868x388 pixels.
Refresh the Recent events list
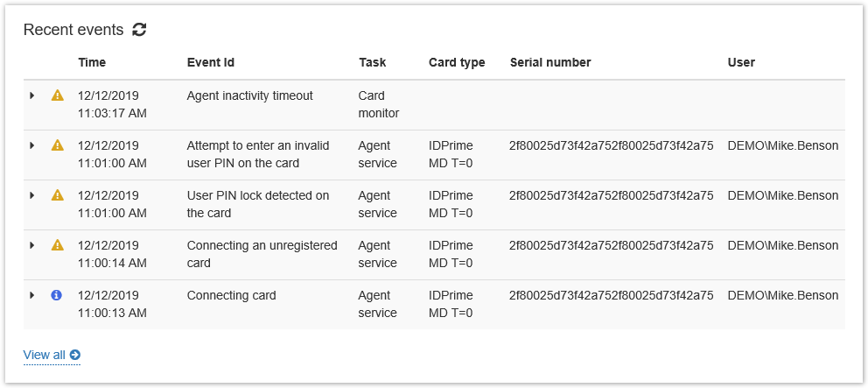click(139, 30)
